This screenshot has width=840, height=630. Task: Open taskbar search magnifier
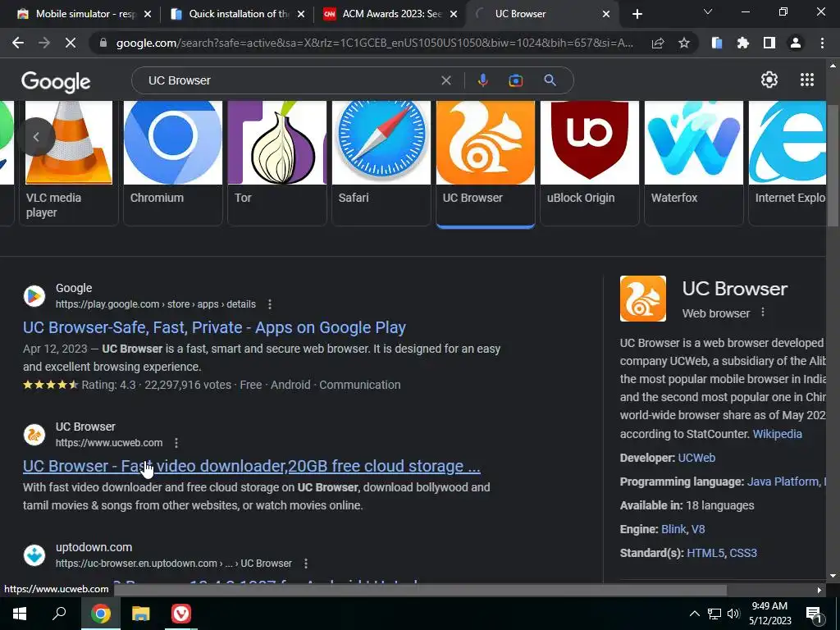click(x=59, y=614)
